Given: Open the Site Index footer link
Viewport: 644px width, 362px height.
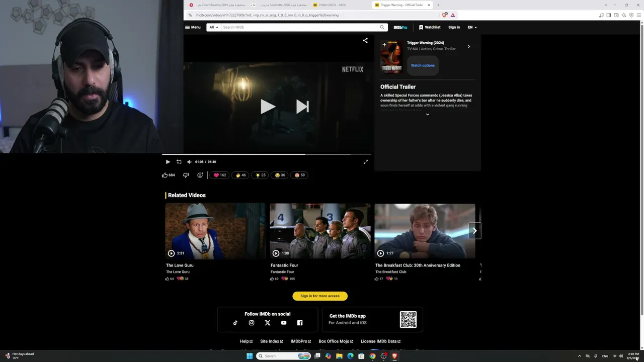Looking at the screenshot, I should (272, 341).
